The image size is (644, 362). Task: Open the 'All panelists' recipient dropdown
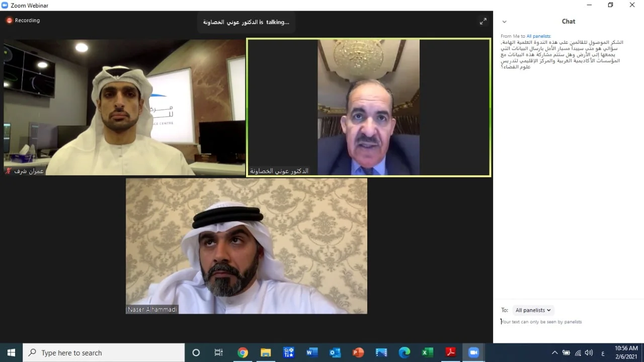tap(533, 310)
